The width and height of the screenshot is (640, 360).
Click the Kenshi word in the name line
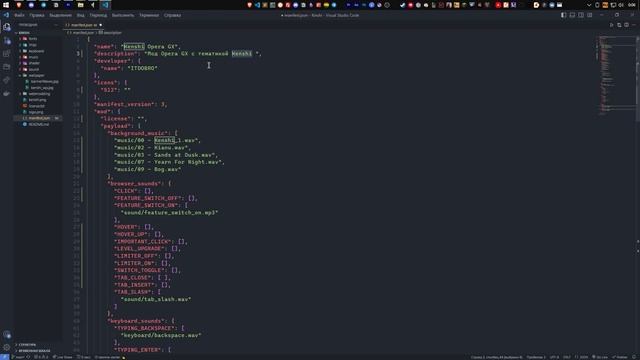[x=134, y=47]
